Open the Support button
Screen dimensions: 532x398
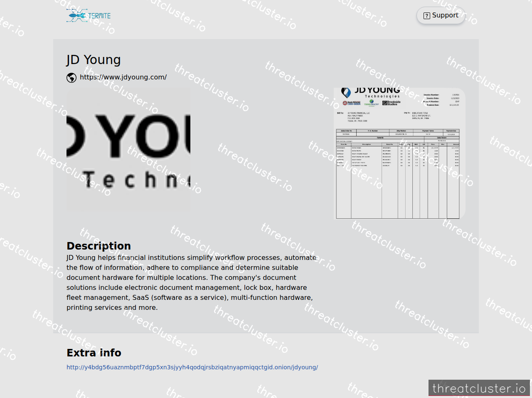441,15
